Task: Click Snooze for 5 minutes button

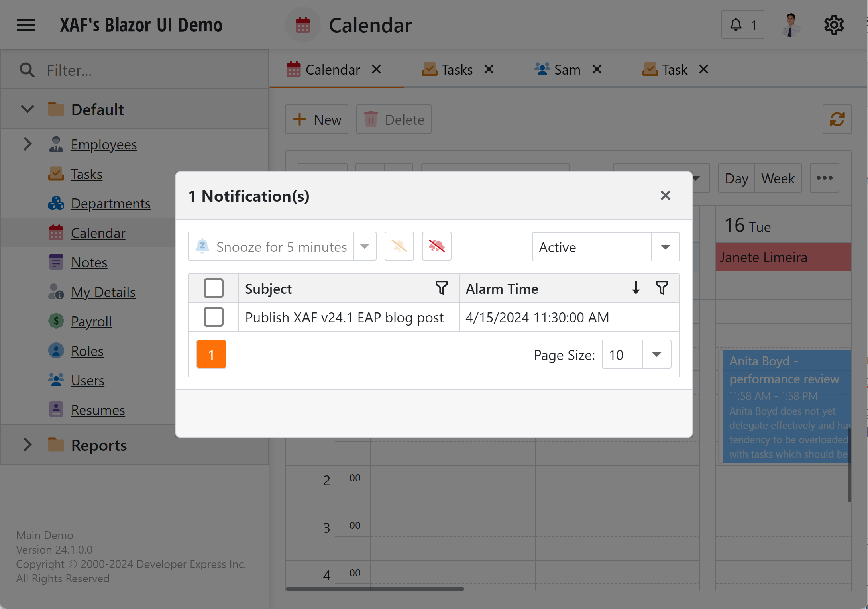Action: click(x=271, y=246)
